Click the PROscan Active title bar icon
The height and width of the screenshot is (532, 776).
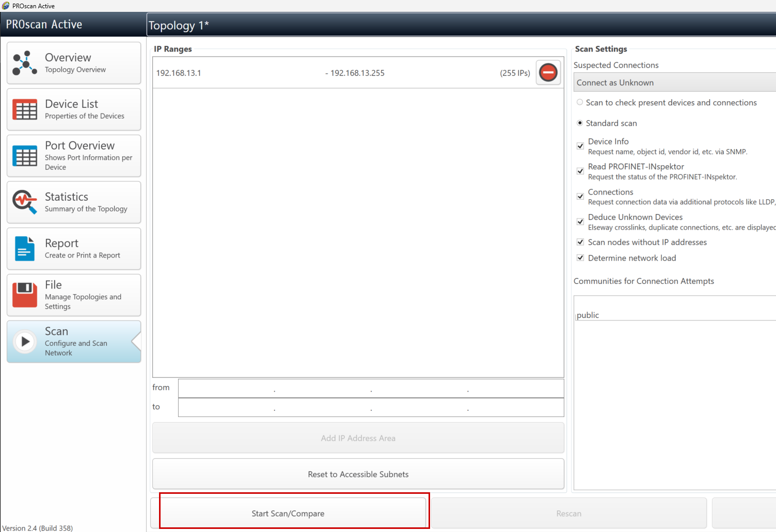tap(6, 6)
